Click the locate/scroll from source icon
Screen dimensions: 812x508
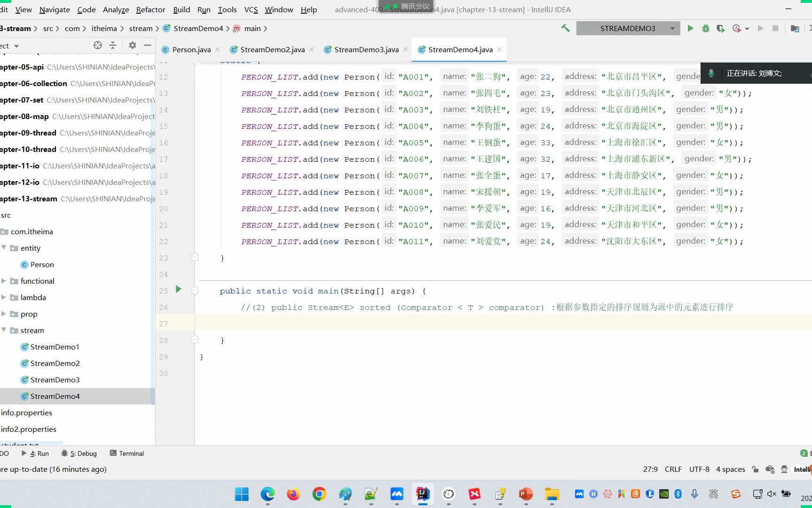coord(98,45)
